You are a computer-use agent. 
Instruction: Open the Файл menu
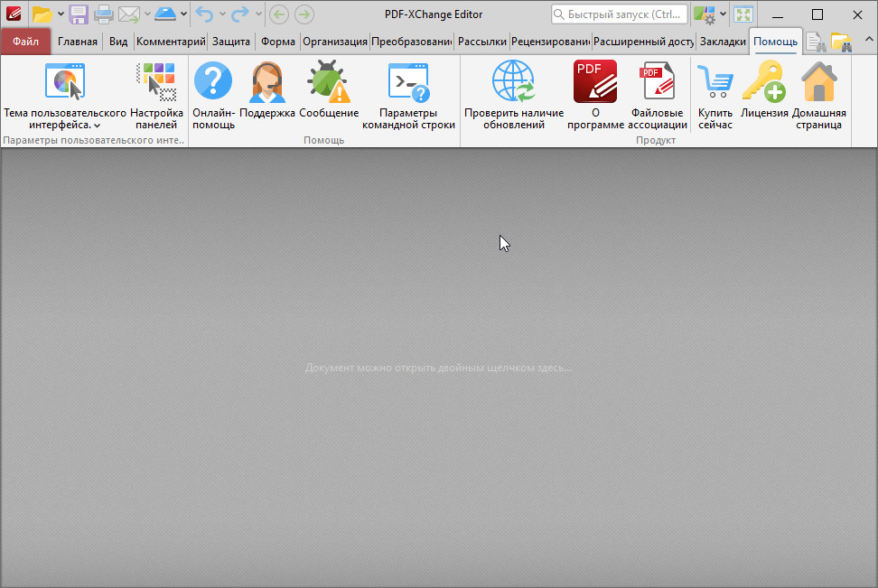[25, 42]
